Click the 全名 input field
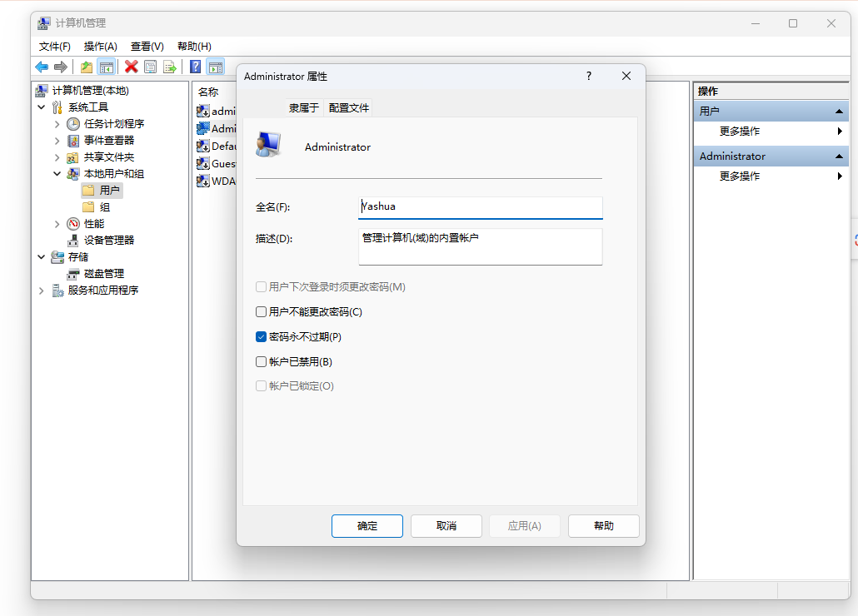The image size is (858, 616). (480, 207)
